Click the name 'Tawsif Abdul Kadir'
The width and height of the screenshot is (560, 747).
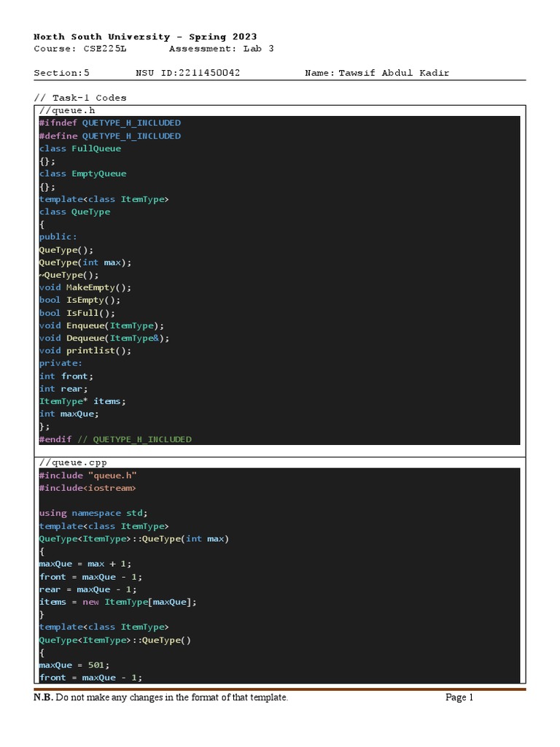pyautogui.click(x=394, y=73)
